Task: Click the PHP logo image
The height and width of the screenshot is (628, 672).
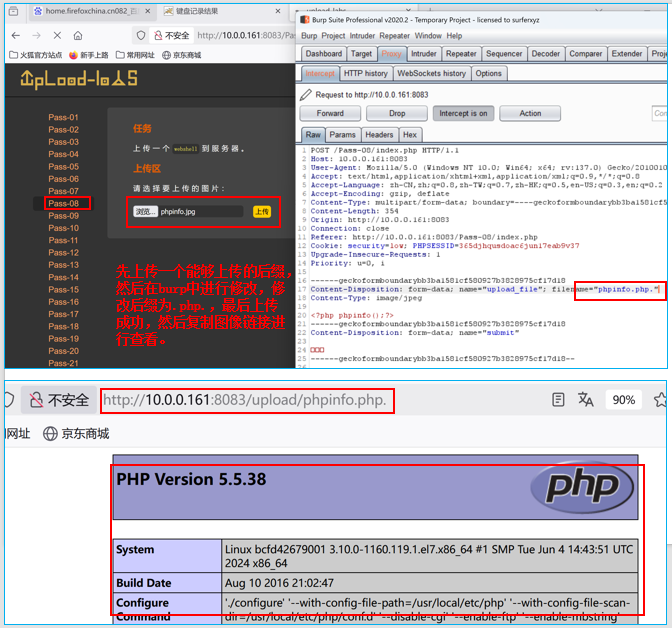Action: (582, 487)
